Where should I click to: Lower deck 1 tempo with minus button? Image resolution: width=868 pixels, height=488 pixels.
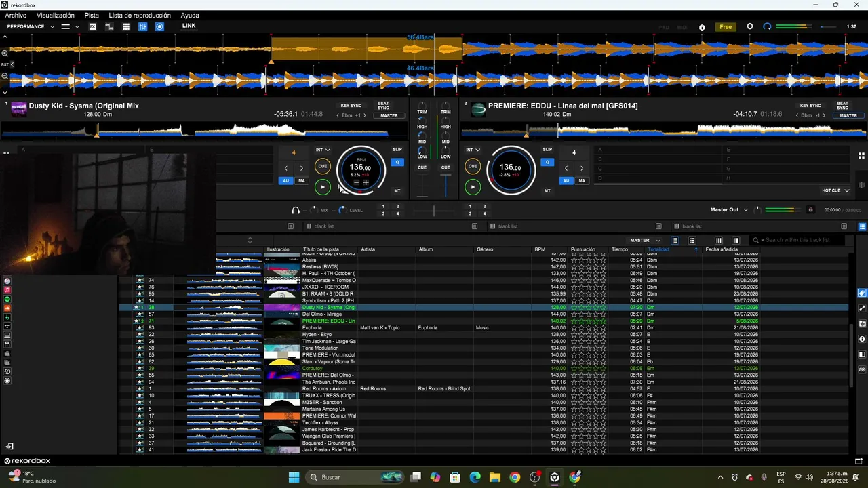[357, 182]
